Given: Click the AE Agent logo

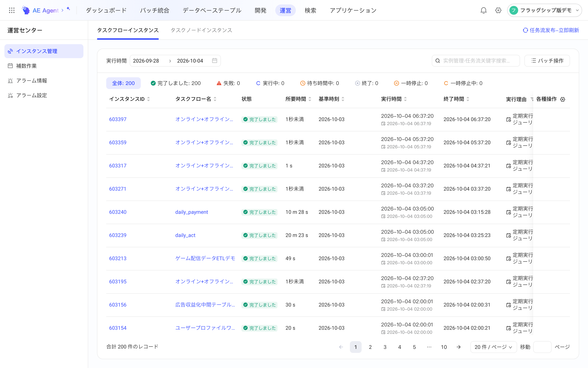Looking at the screenshot, I should click(x=26, y=10).
